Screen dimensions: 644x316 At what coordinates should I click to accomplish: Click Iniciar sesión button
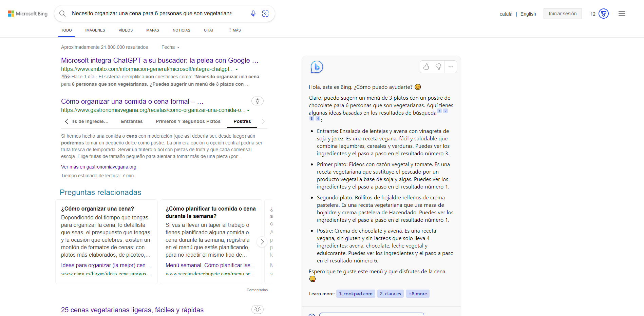563,14
